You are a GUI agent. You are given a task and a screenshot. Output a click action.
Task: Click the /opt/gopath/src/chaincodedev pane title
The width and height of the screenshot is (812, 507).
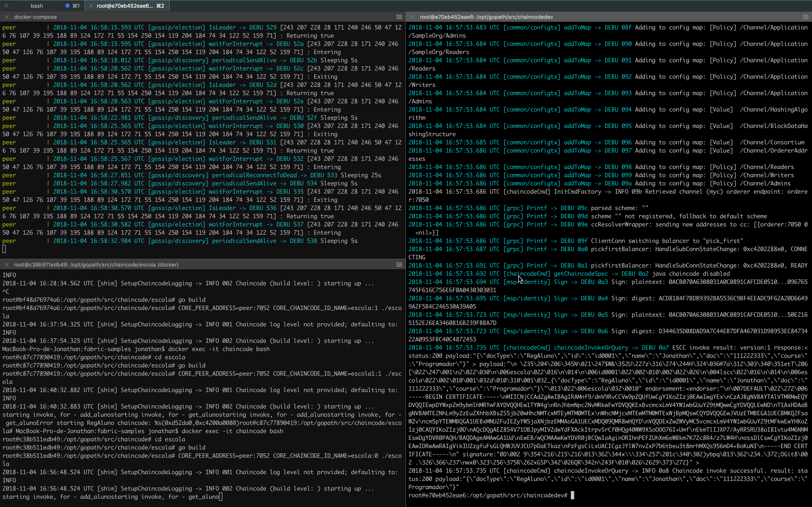(486, 17)
